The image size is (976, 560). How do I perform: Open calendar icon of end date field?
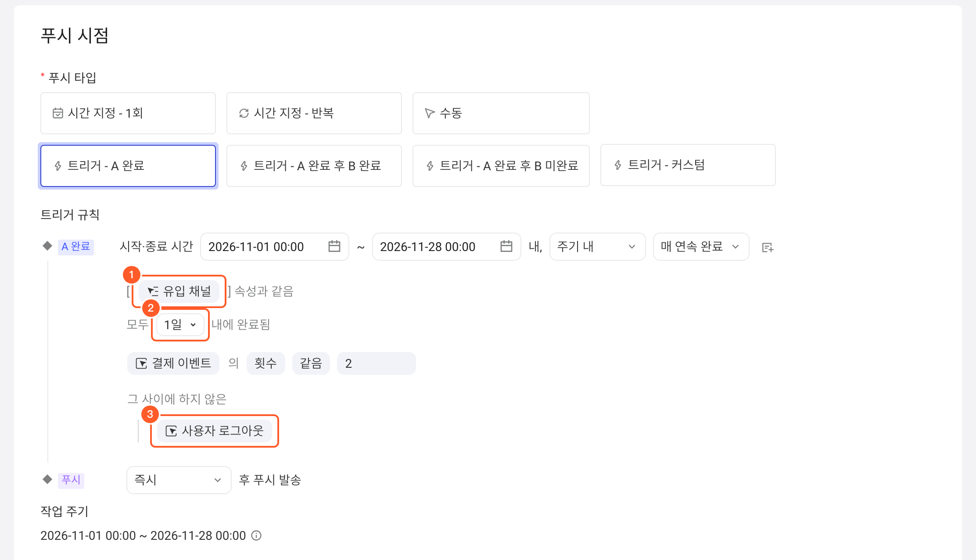point(506,246)
